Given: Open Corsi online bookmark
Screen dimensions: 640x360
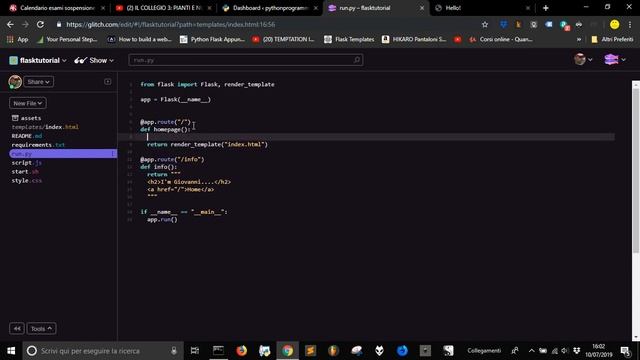Looking at the screenshot, I should coord(501,39).
